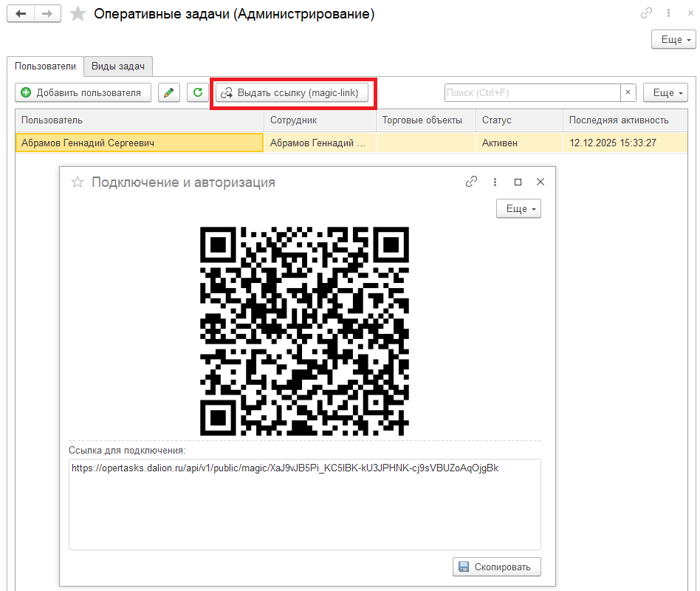Image resolution: width=700 pixels, height=591 pixels.
Task: Refresh the list with the green arrow icon
Action: [198, 92]
